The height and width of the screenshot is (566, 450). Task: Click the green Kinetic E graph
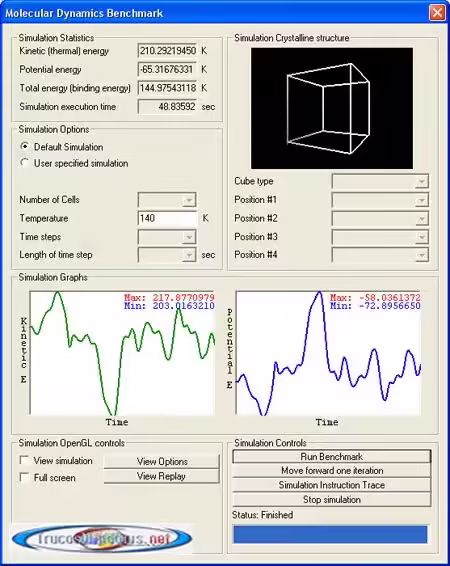(x=122, y=353)
